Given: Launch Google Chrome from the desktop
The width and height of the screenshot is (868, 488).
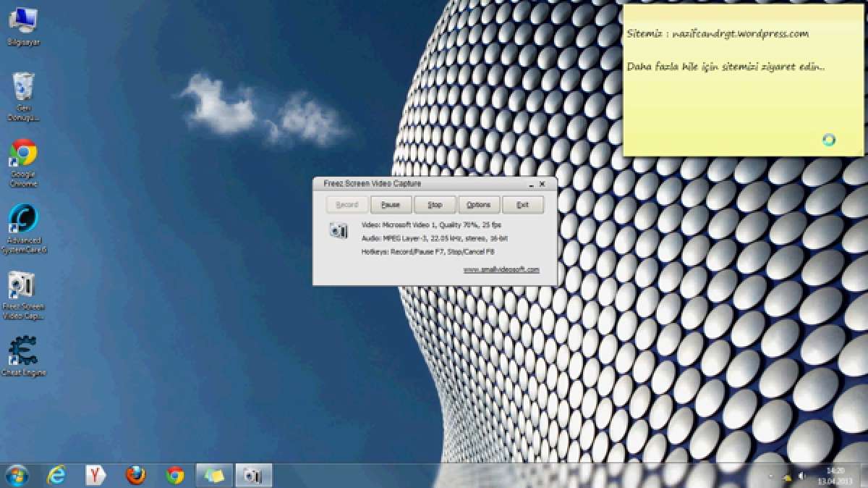Looking at the screenshot, I should [x=23, y=153].
